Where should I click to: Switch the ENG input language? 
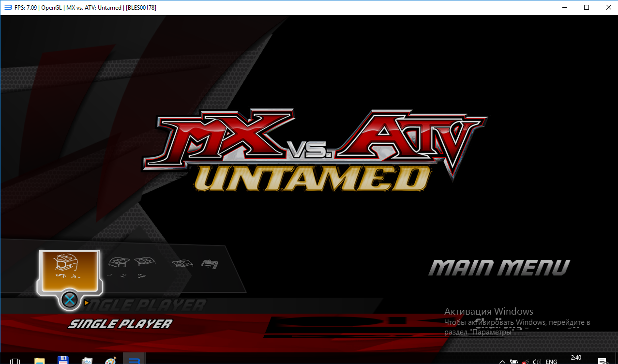pyautogui.click(x=551, y=361)
